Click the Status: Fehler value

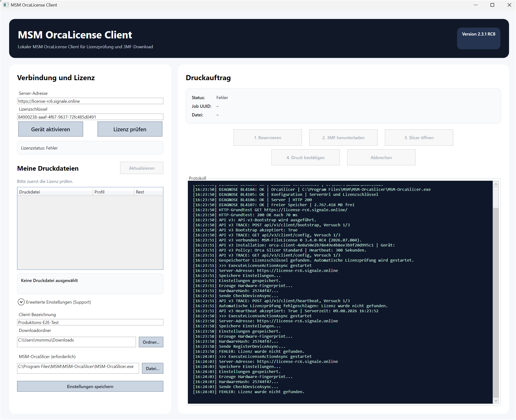222,98
